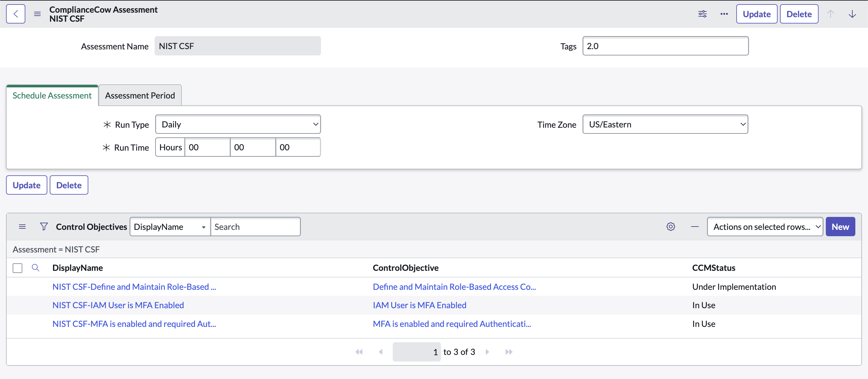Click the gear icon to personalize list columns

tap(671, 226)
